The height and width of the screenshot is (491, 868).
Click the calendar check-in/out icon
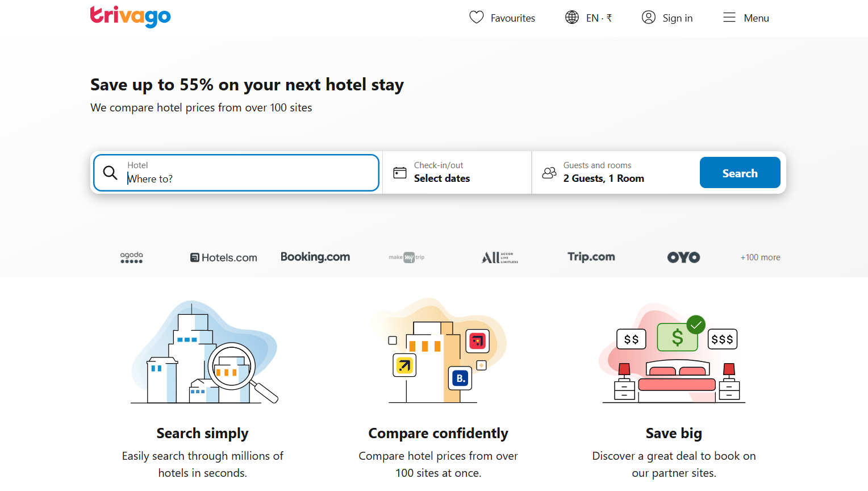[399, 172]
